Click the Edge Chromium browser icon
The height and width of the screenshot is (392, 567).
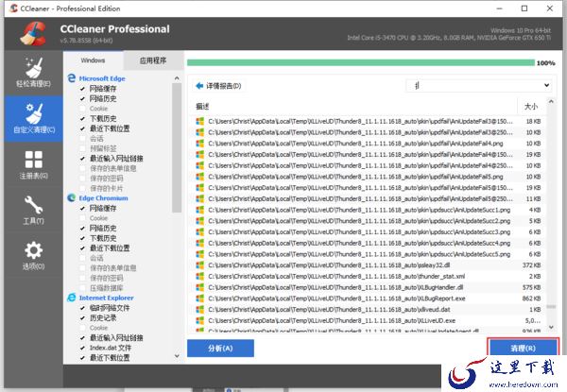pos(72,197)
